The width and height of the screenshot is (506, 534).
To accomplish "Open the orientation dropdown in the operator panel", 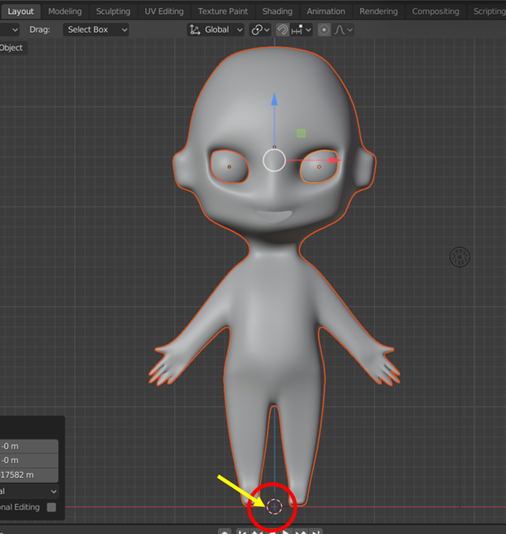I will click(x=29, y=491).
